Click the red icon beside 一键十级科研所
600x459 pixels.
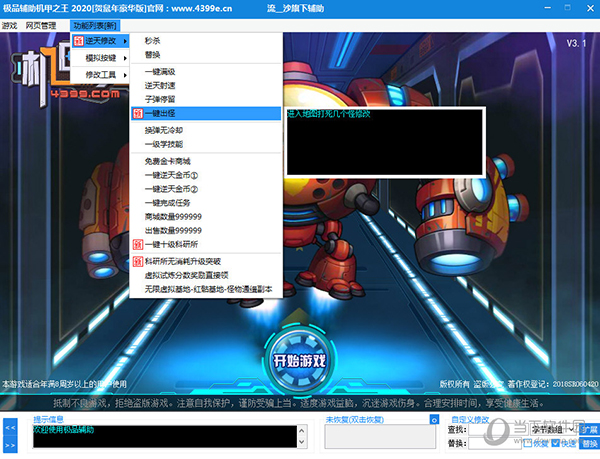(x=137, y=244)
